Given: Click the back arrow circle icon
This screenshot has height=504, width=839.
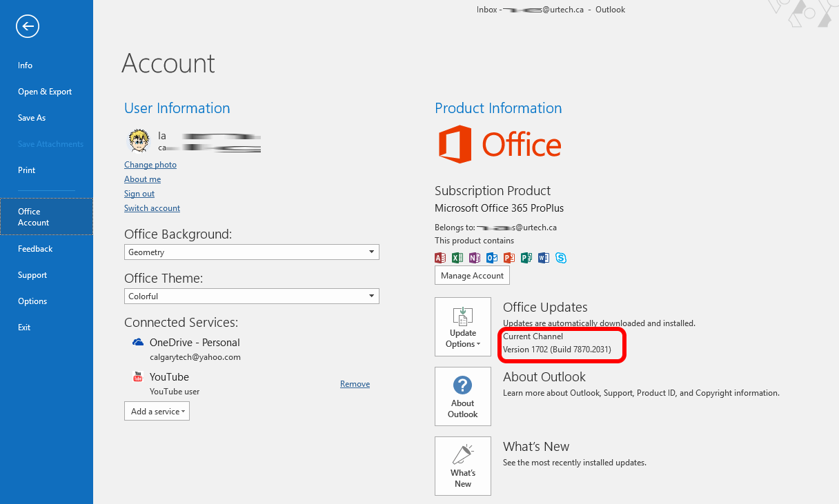Looking at the screenshot, I should point(28,27).
